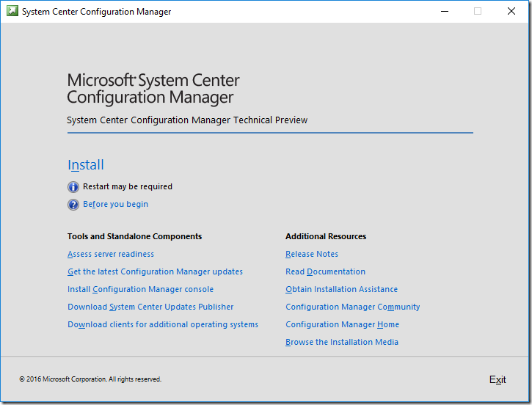Open the Before you begin link
532x405 pixels.
(115, 204)
